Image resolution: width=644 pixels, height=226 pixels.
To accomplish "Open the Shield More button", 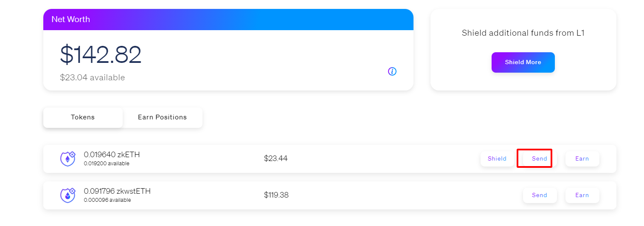I will click(523, 62).
